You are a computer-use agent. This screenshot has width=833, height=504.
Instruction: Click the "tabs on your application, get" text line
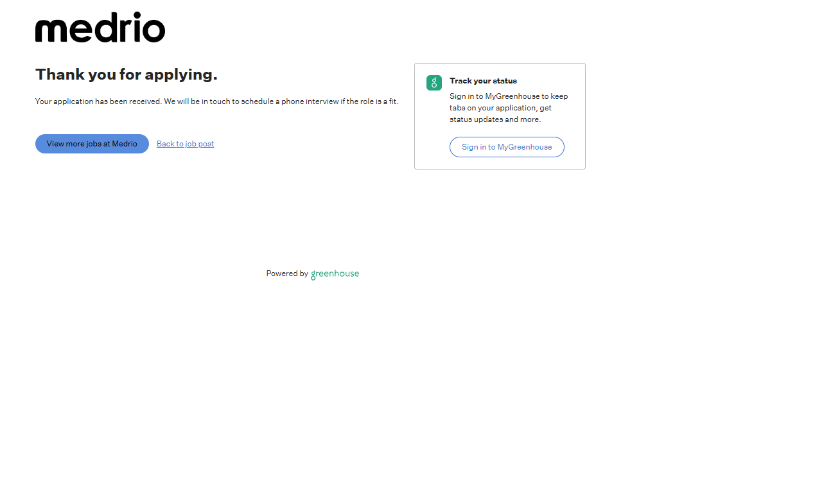(x=500, y=108)
